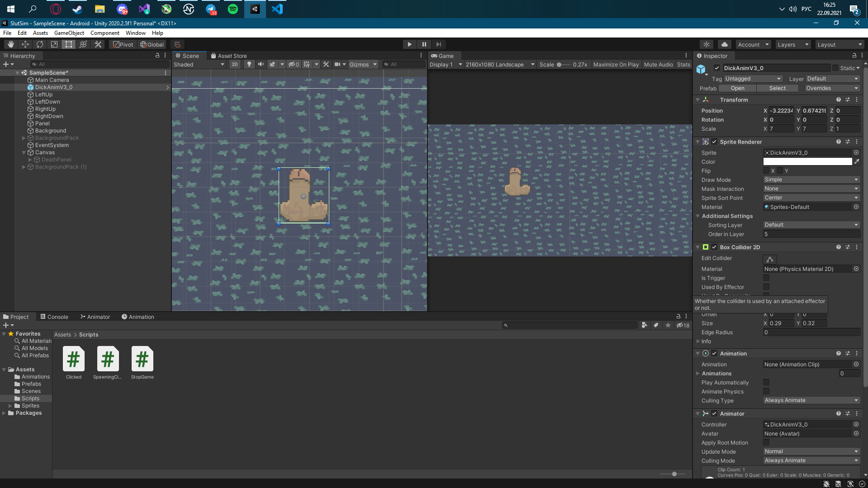Expand the Animations list
The image size is (868, 488).
click(x=698, y=374)
